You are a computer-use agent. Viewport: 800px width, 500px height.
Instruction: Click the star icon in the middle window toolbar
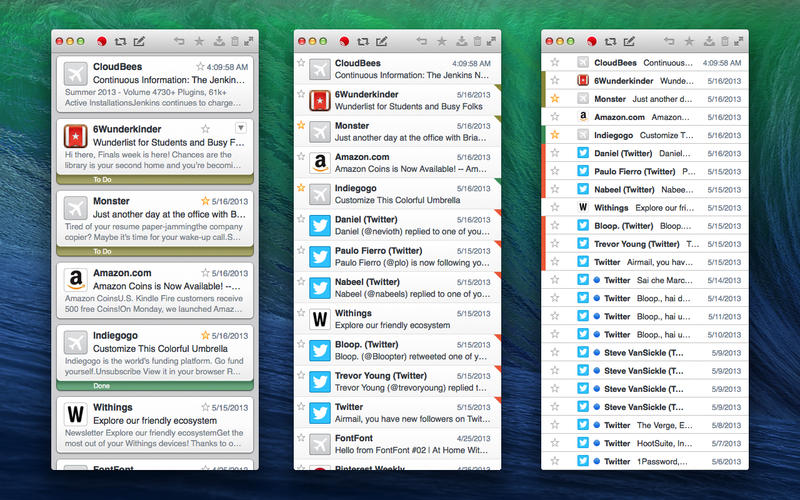point(441,42)
